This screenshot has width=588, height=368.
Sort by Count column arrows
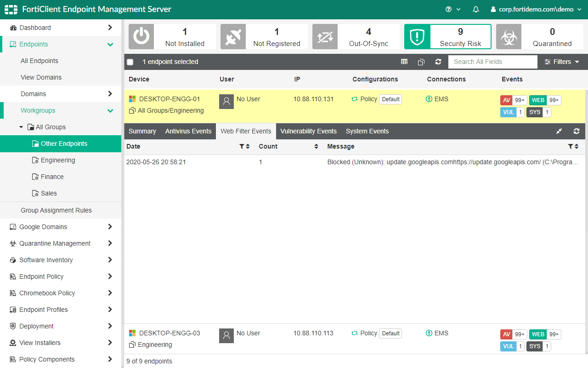coord(316,146)
